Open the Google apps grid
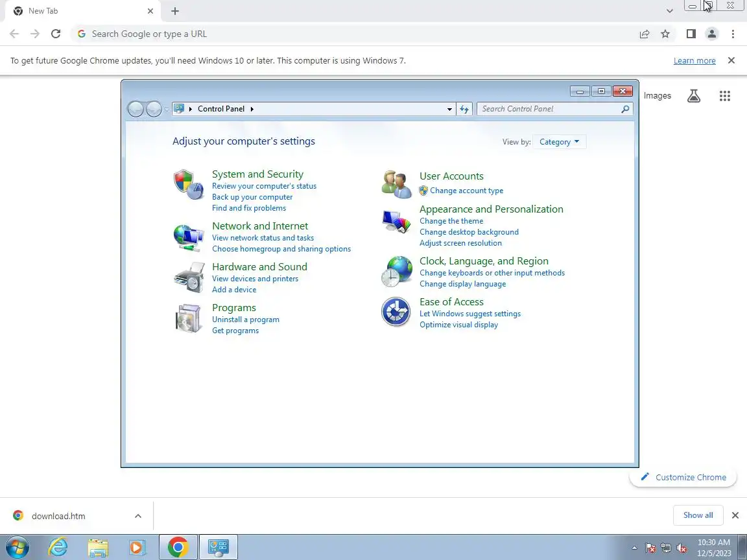 pos(724,96)
